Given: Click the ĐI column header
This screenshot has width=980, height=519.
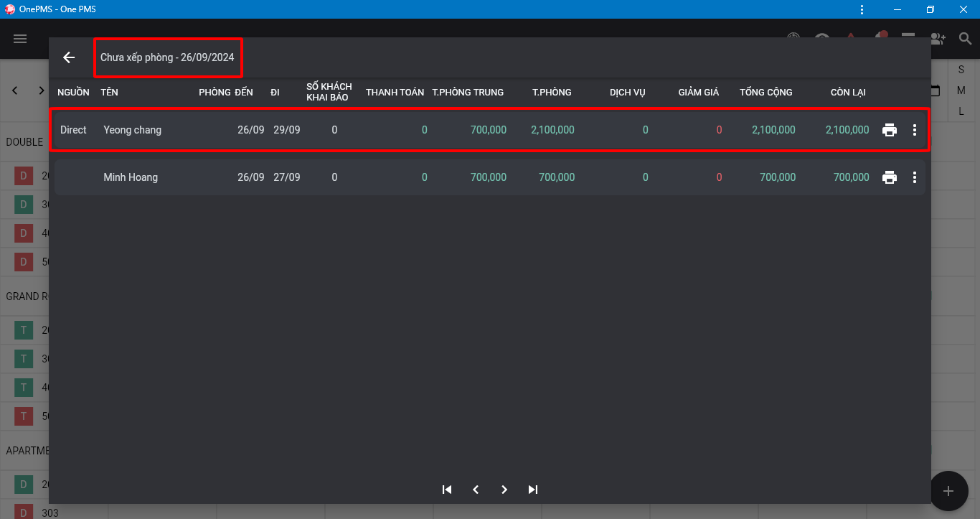Looking at the screenshot, I should 275,92.
